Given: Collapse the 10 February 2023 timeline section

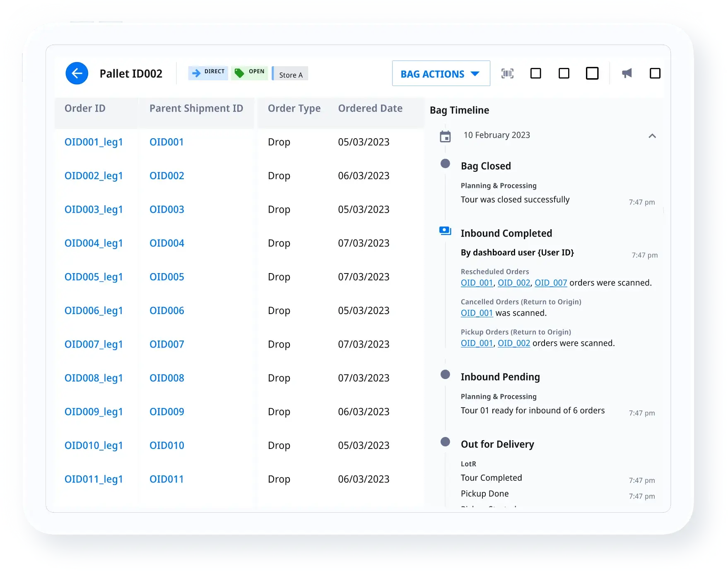Looking at the screenshot, I should click(653, 136).
